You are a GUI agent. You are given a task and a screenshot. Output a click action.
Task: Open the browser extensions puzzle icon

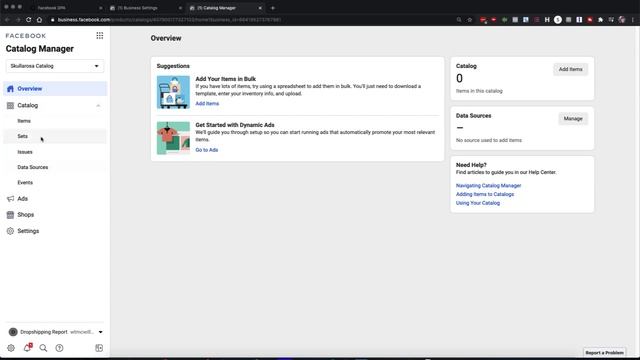pos(600,20)
